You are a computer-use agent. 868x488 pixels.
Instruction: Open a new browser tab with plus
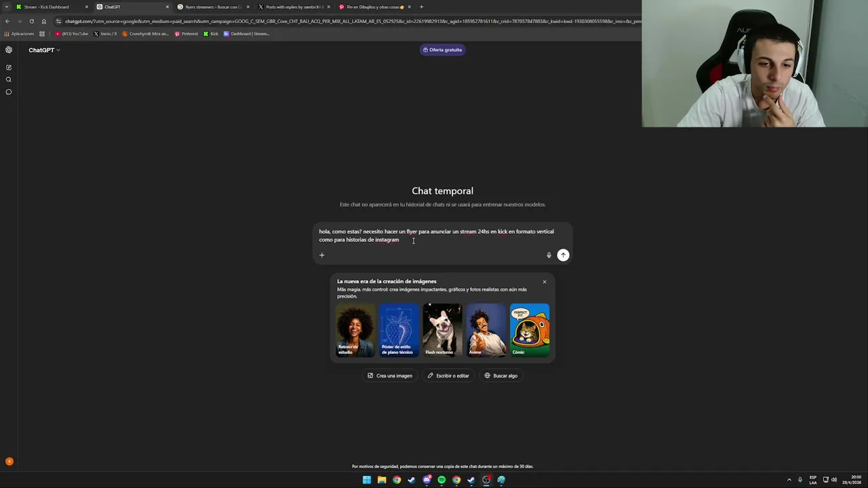421,7
